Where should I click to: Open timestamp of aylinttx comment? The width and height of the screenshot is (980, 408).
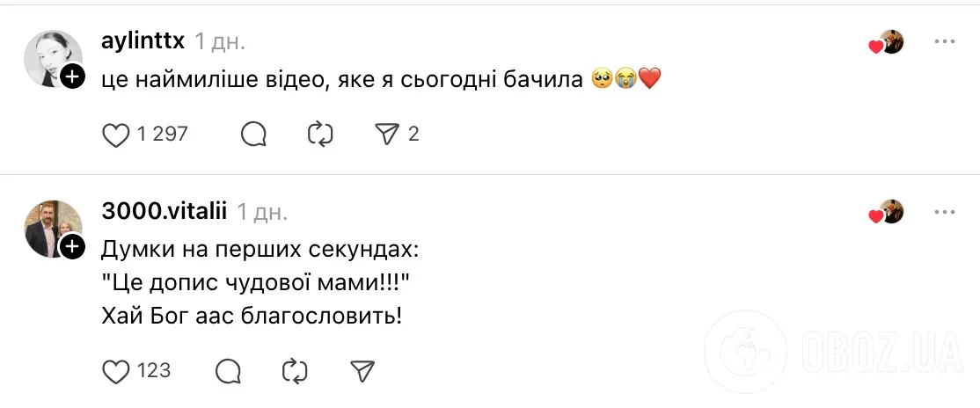pyautogui.click(x=220, y=41)
